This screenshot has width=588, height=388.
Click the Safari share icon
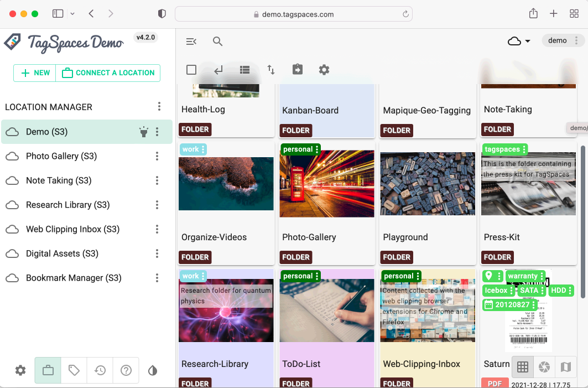[x=533, y=14]
